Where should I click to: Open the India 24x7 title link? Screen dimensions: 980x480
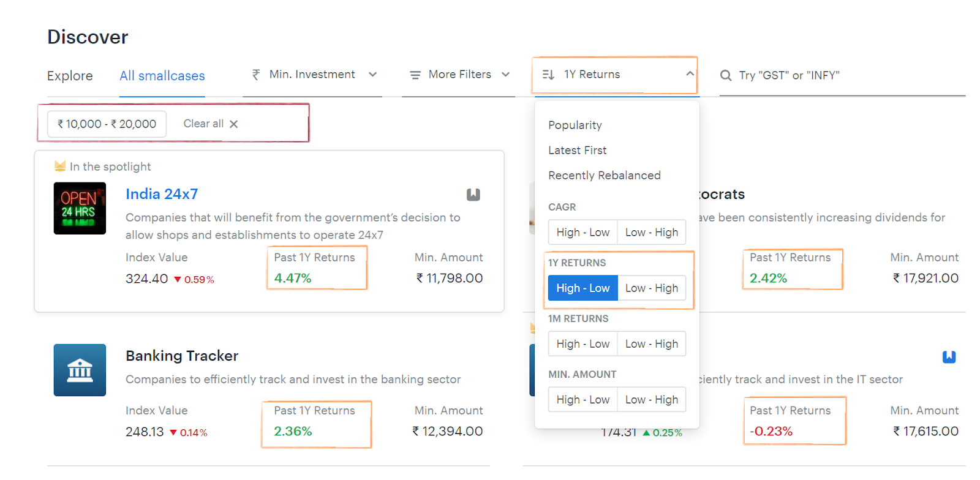162,194
